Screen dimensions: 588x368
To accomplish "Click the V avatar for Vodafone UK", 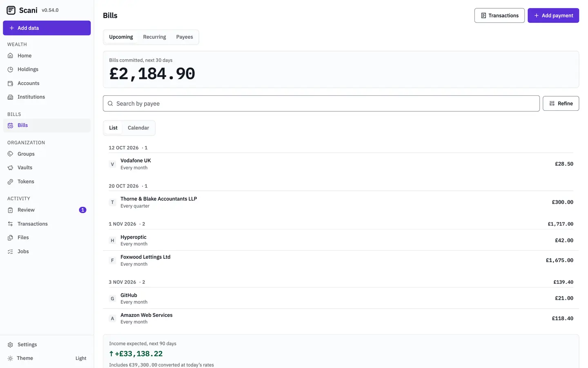I will click(112, 164).
